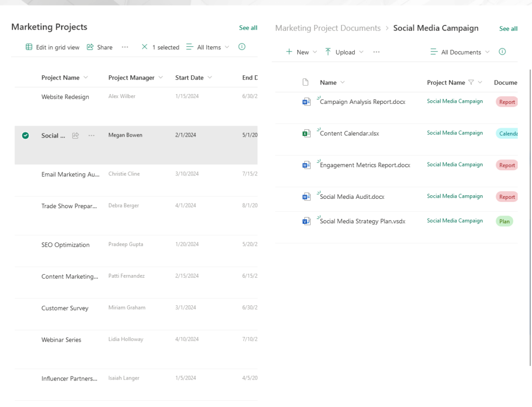Share the selected Social row via its icon

[75, 135]
